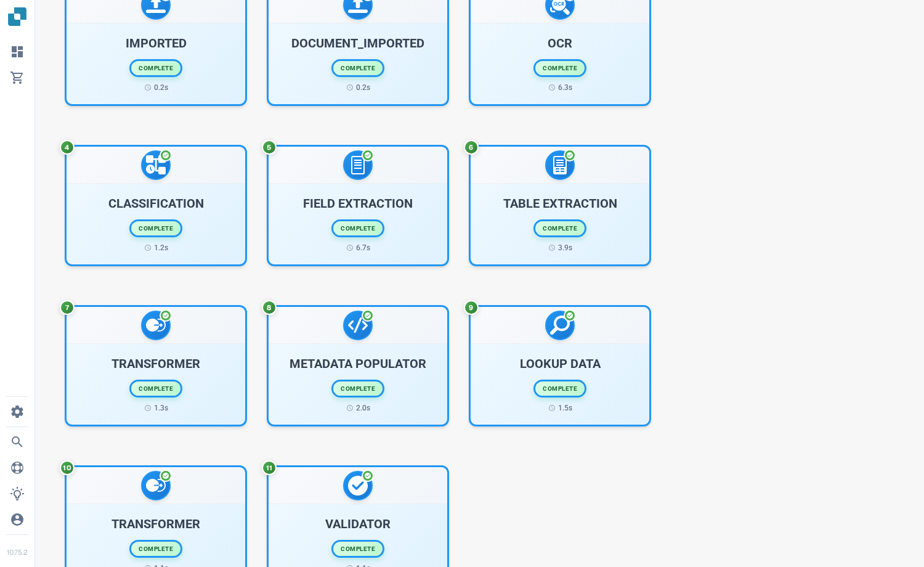Select the Validator checkmark icon

358,486
